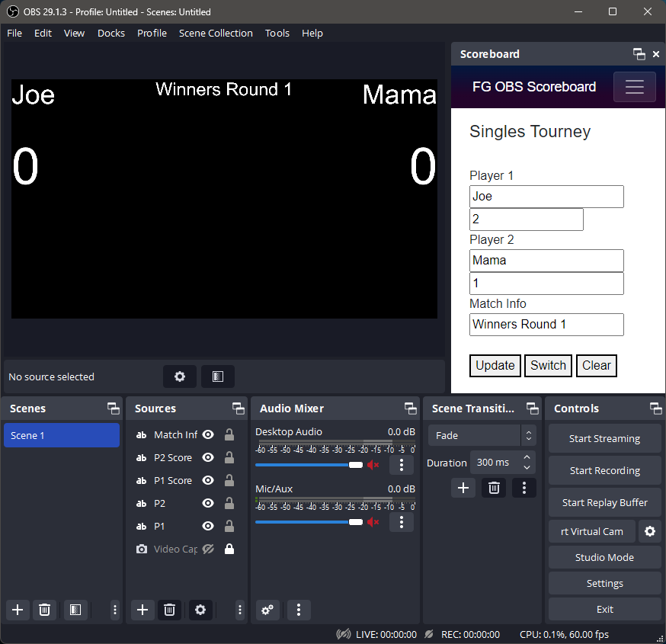Start Recording
This screenshot has width=666, height=644.
pos(604,470)
